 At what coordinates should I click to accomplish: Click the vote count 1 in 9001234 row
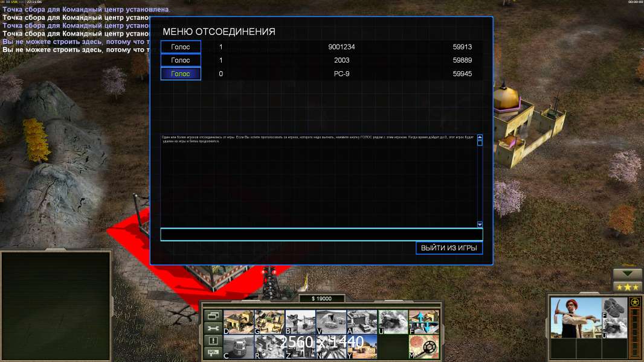coord(221,46)
